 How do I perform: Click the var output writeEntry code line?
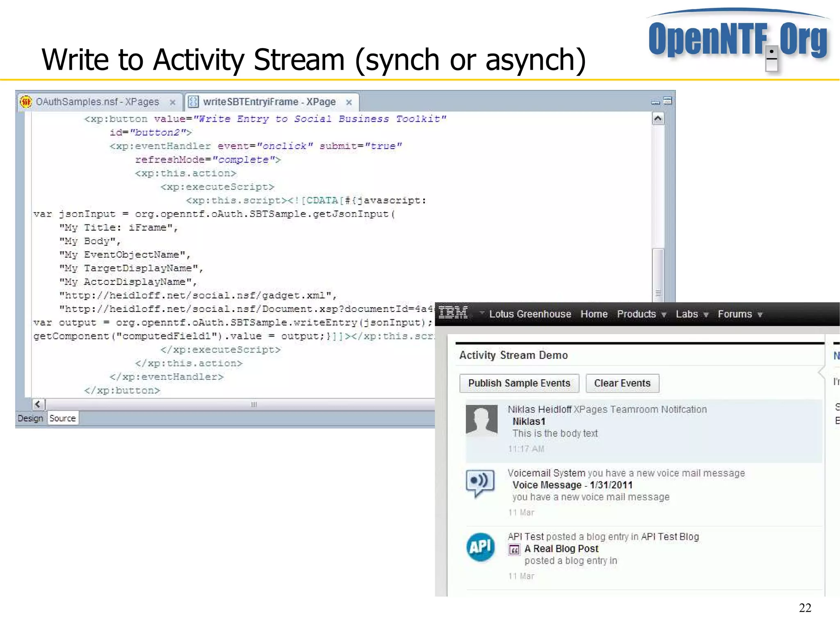click(233, 323)
